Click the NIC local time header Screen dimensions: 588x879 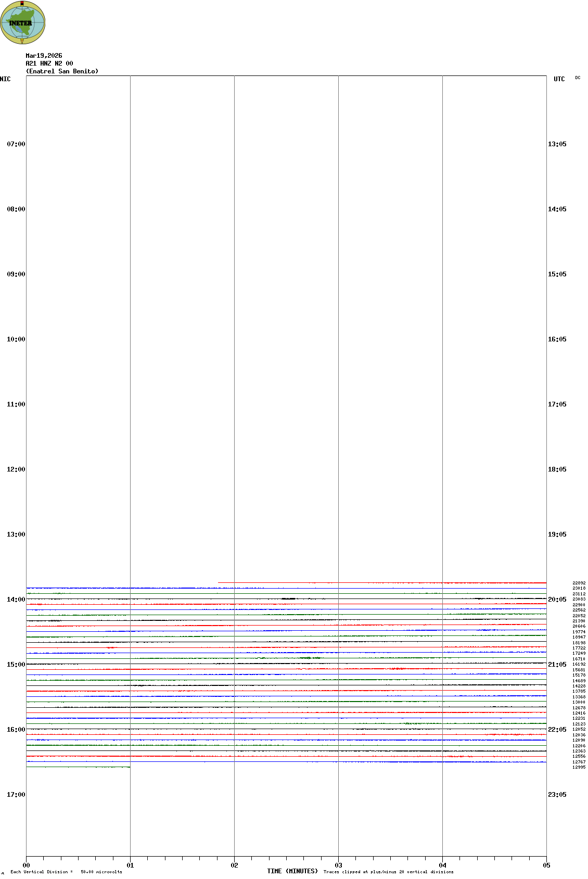point(5,79)
